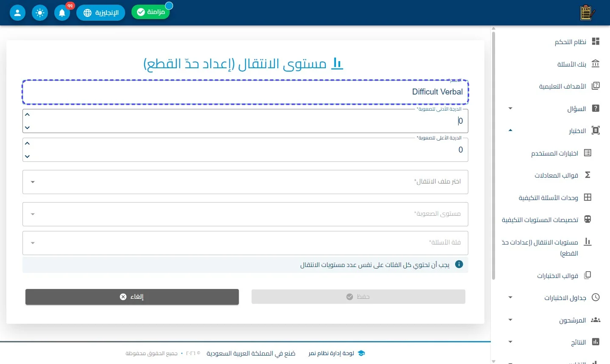Decrease الدرجة الأدنى للصعوبة with down arrow
This screenshot has width=610, height=364.
coord(27,128)
